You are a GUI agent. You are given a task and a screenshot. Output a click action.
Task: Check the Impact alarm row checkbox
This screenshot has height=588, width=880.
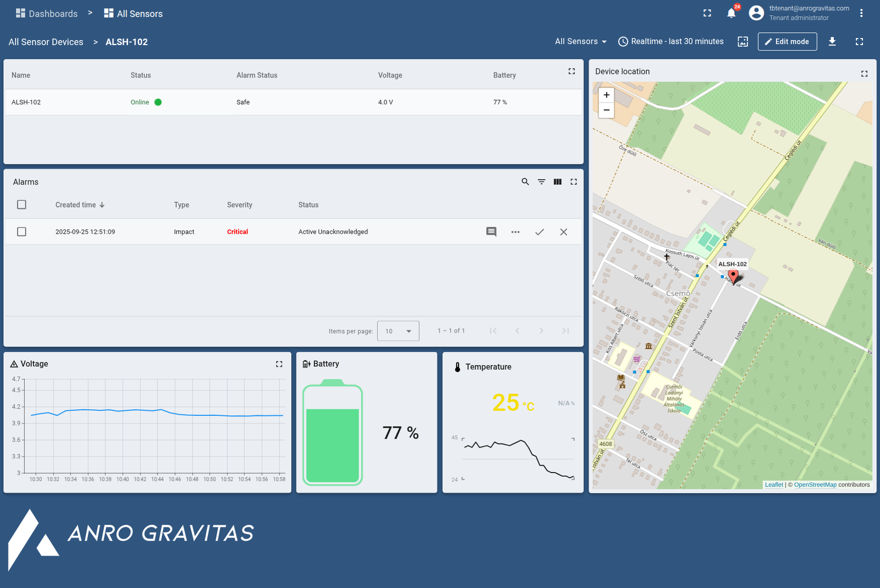[x=21, y=232]
